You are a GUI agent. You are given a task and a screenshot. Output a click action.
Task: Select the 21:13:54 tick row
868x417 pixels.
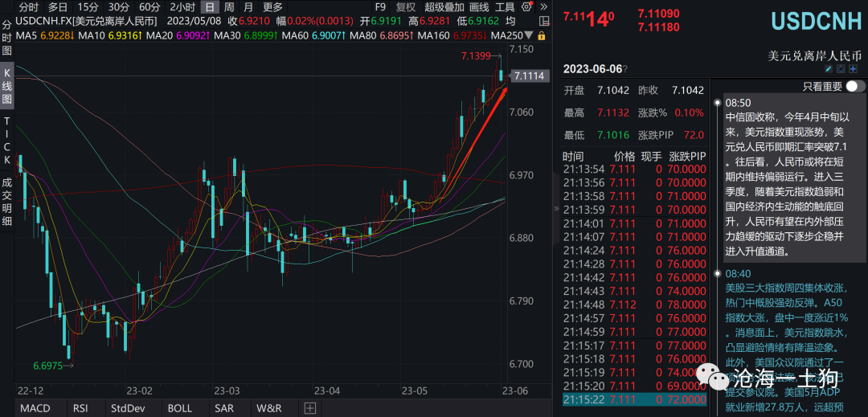634,169
